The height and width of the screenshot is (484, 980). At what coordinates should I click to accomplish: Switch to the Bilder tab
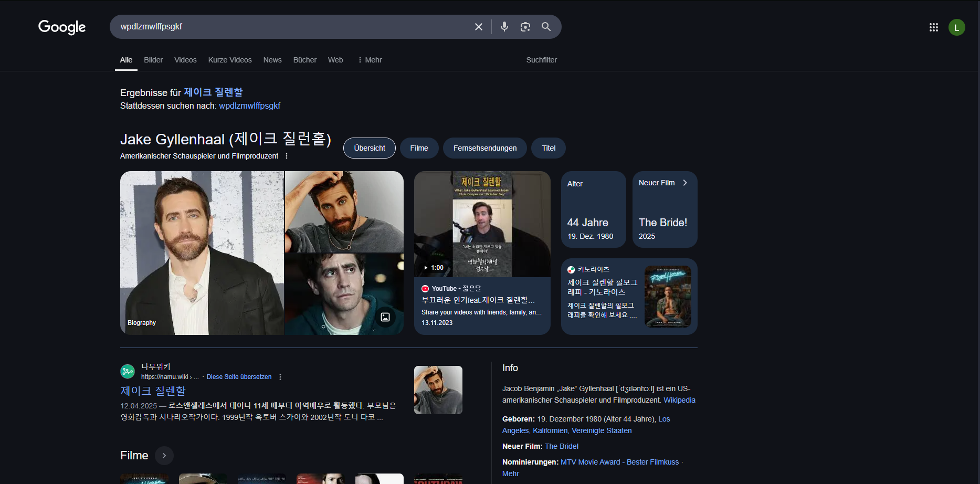point(153,60)
